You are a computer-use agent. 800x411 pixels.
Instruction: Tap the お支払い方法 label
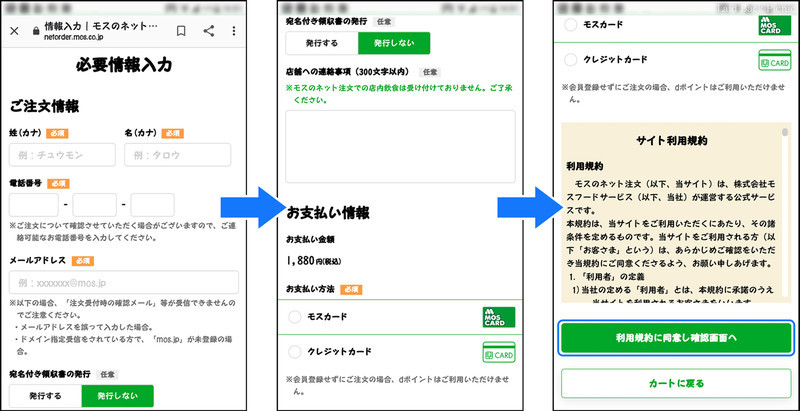pyautogui.click(x=310, y=289)
